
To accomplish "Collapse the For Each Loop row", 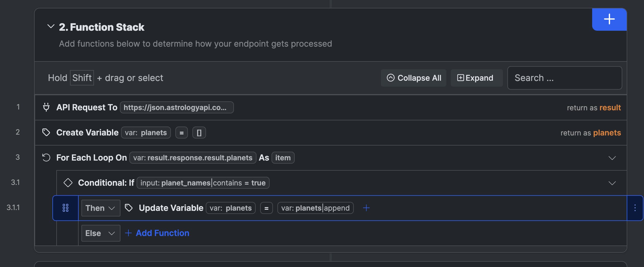I will click(612, 158).
